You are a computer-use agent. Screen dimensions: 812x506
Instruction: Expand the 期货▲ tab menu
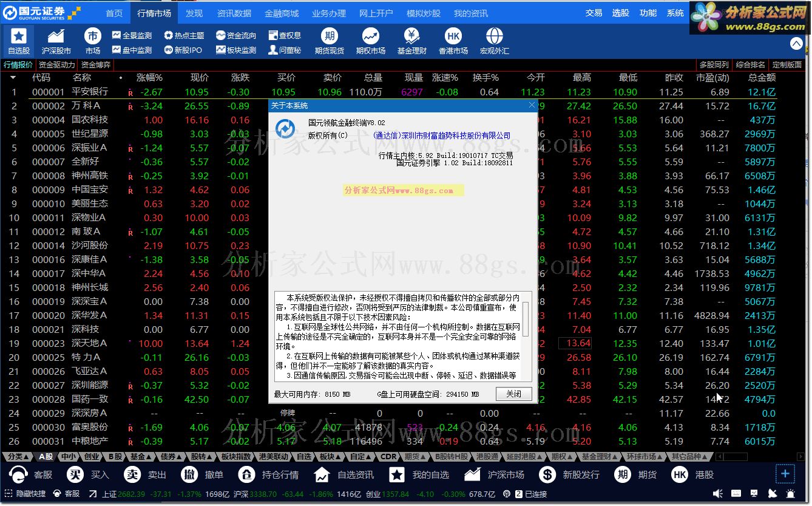pyautogui.click(x=415, y=457)
